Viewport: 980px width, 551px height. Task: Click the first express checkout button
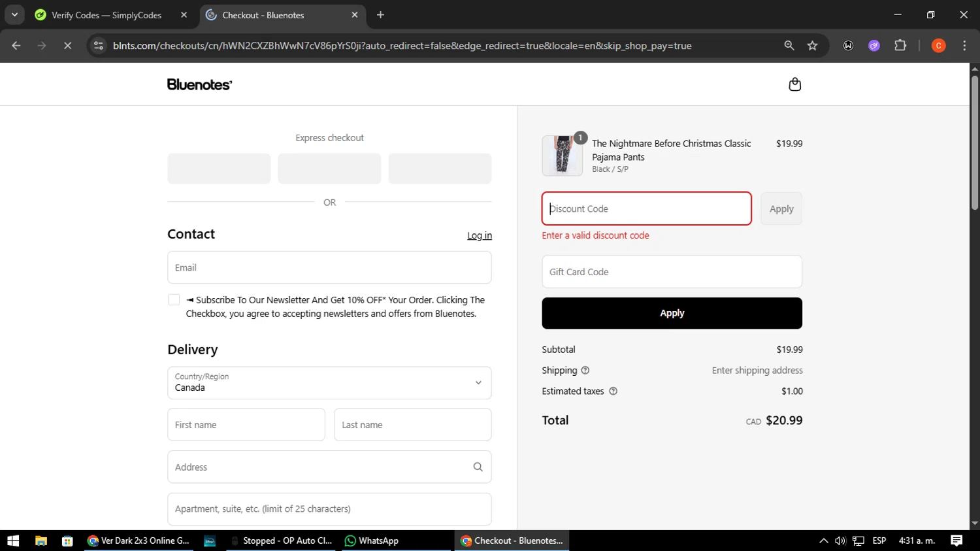point(219,169)
